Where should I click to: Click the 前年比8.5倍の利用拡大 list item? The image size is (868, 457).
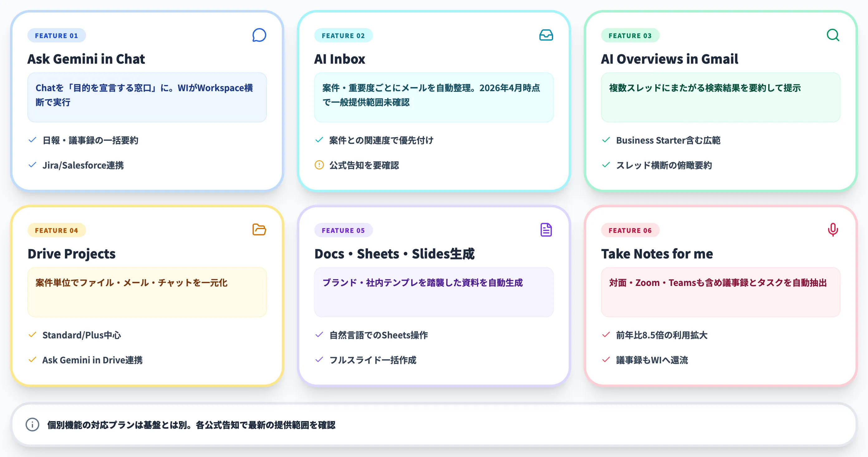662,335
